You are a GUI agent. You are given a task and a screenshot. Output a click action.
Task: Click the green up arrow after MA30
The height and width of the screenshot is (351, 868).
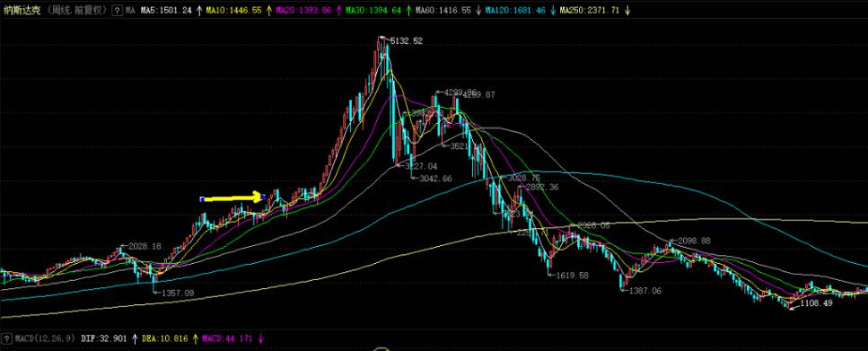[408, 11]
